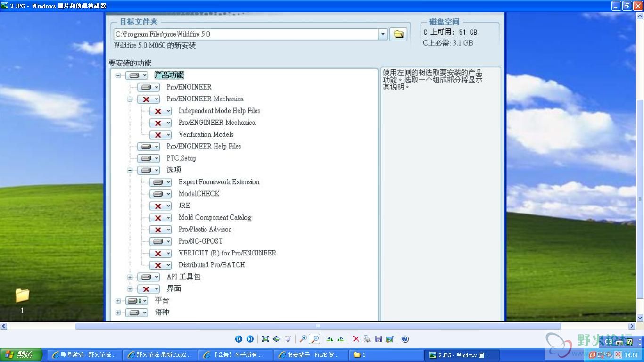Click horizontal scrollbar left arrow

(x=4, y=326)
